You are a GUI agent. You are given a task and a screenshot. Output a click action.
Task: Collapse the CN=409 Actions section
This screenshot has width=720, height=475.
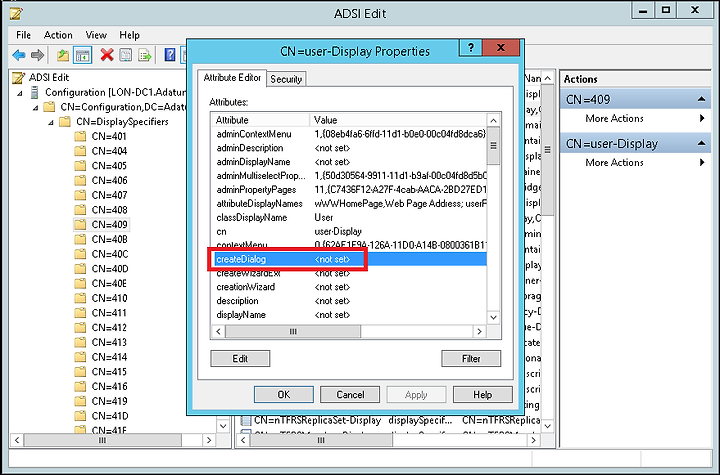[x=701, y=99]
